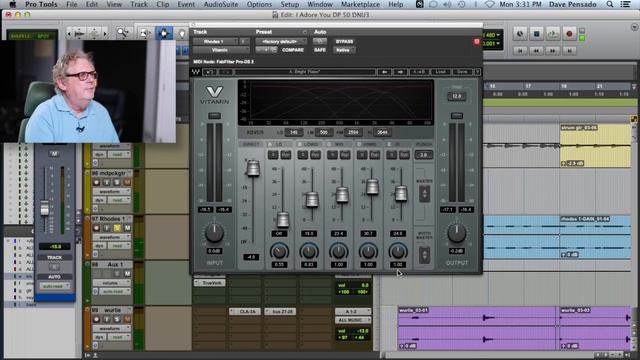Click the Waves Load button

tap(440, 72)
